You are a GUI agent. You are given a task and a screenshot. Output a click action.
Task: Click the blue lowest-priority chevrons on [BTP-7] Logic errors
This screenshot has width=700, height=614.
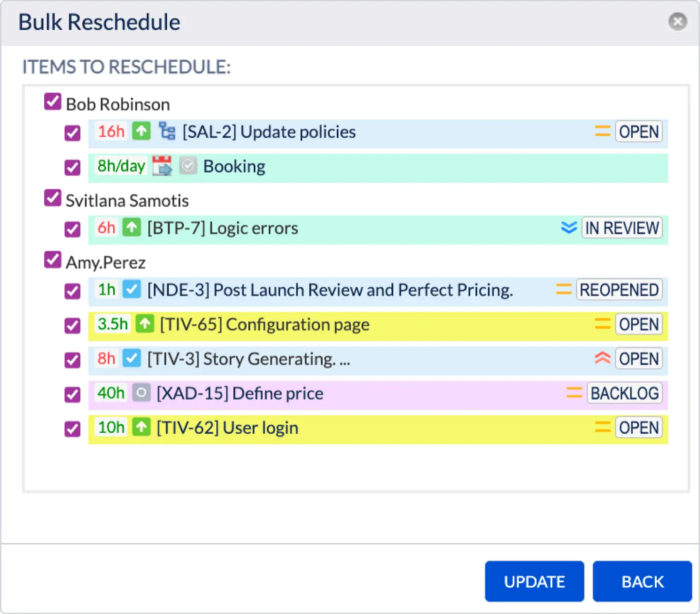[x=568, y=228]
